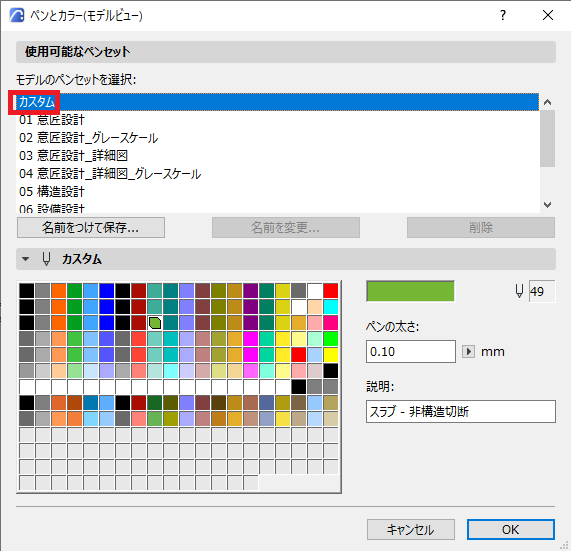Collapse the カスタム pen table panel
Viewport: 571px width, 551px height.
coord(25,259)
